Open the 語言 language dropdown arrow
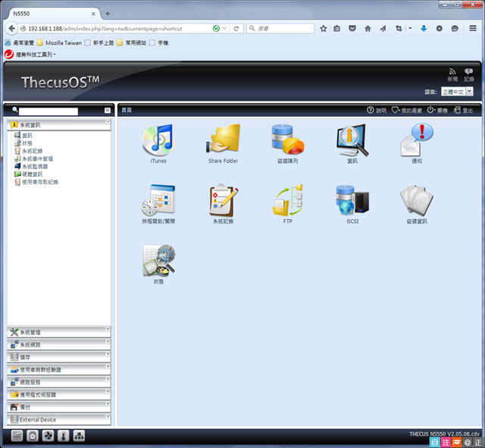Viewport: 485px width, 448px height. (469, 92)
